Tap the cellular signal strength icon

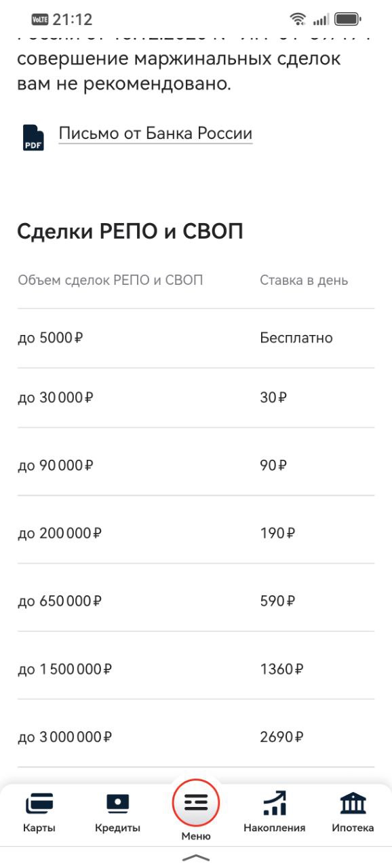(x=321, y=20)
